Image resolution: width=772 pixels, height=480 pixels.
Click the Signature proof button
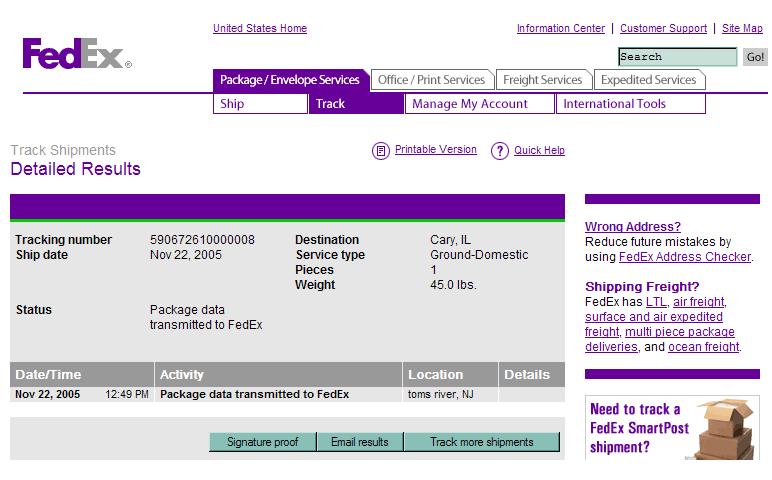[x=262, y=442]
